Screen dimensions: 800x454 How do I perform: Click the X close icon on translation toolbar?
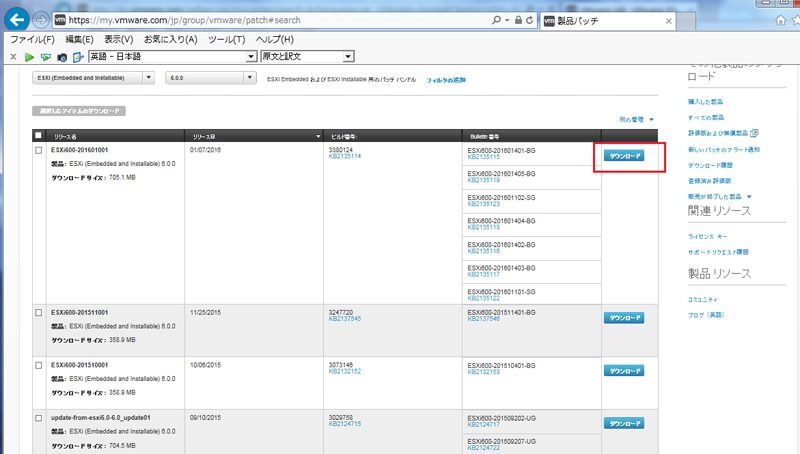click(x=13, y=57)
